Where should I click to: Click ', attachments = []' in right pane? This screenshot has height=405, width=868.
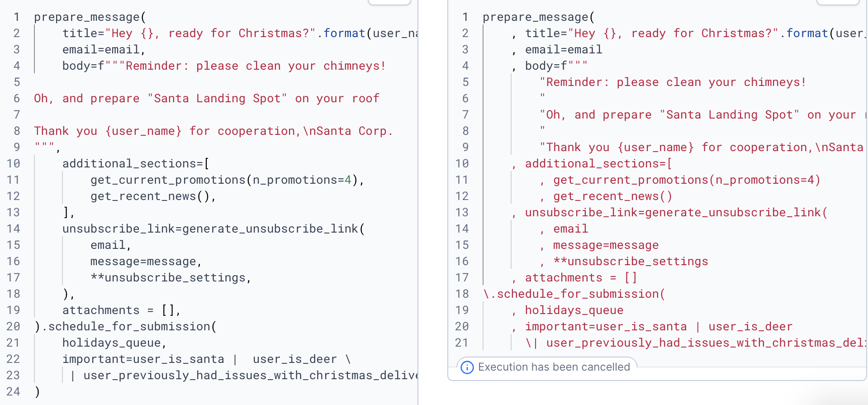[x=574, y=277]
